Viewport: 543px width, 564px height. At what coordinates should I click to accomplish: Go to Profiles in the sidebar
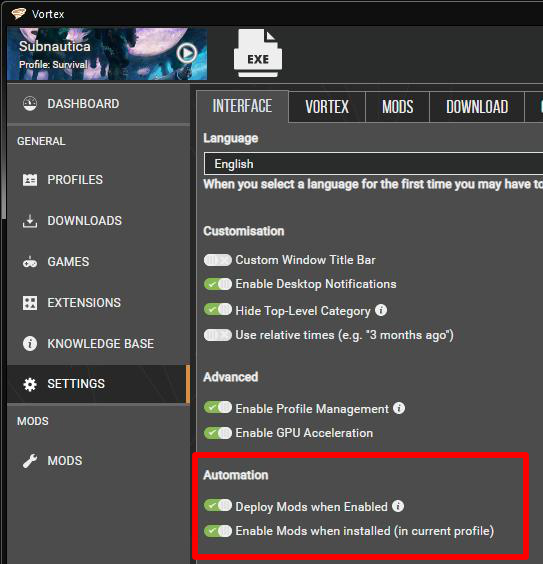tap(99, 179)
